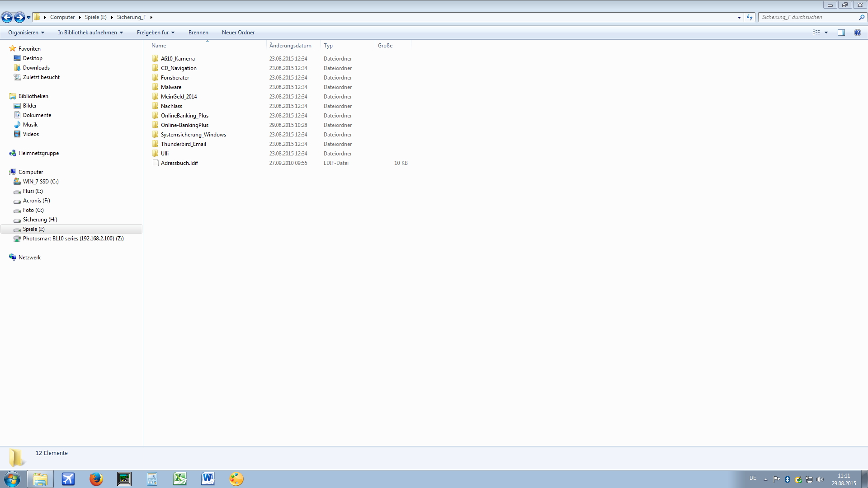Screen dimensions: 868x488
Task: Select Sicherung (H:) drive in sidebar
Action: coord(40,220)
